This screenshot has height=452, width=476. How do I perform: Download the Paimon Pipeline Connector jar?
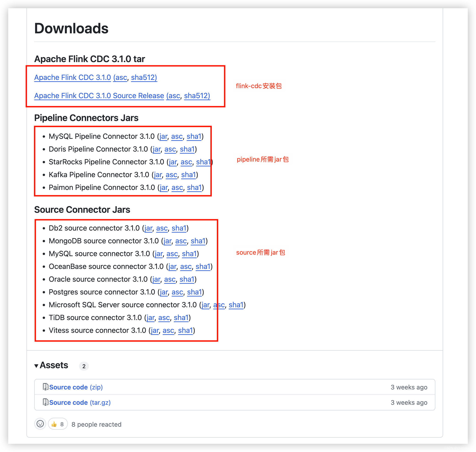[164, 187]
